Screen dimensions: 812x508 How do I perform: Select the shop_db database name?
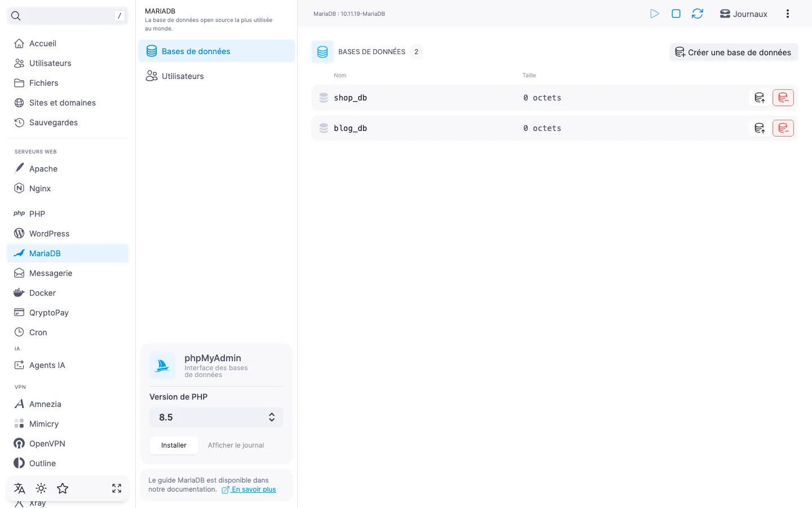point(350,98)
